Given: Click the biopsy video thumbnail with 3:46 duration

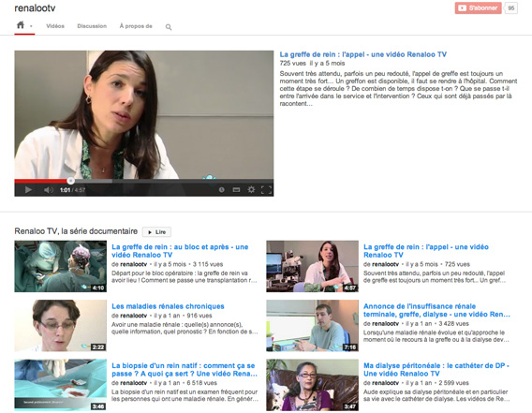Looking at the screenshot, I should (60, 385).
